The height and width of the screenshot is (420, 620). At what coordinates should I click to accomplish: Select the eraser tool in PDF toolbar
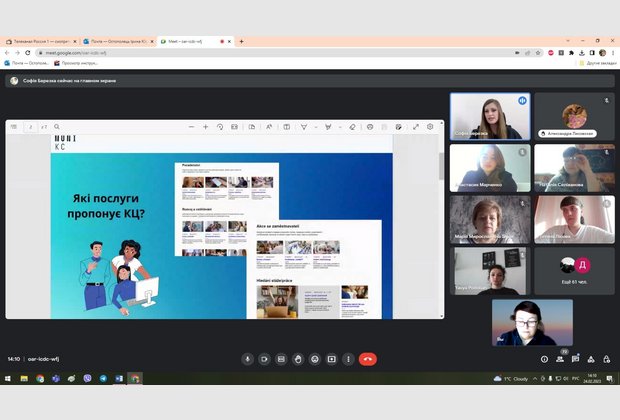[x=352, y=127]
